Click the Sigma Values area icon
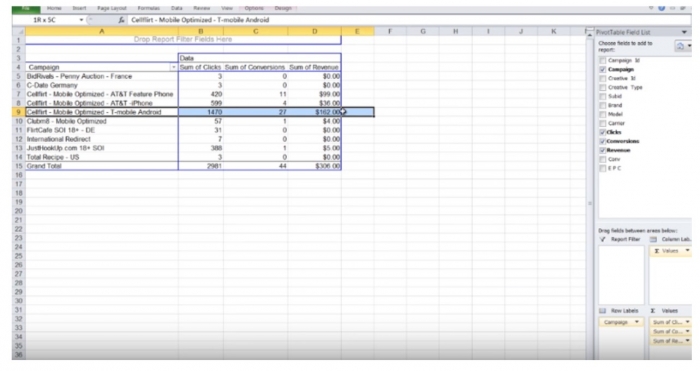Viewport: 700px width, 371px height. pyautogui.click(x=653, y=311)
